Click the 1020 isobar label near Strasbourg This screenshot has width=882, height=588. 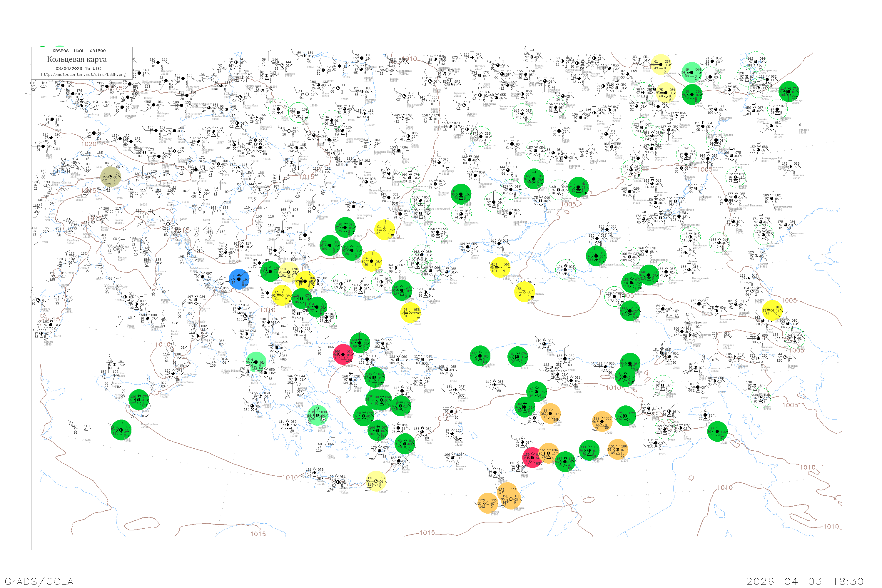88,144
